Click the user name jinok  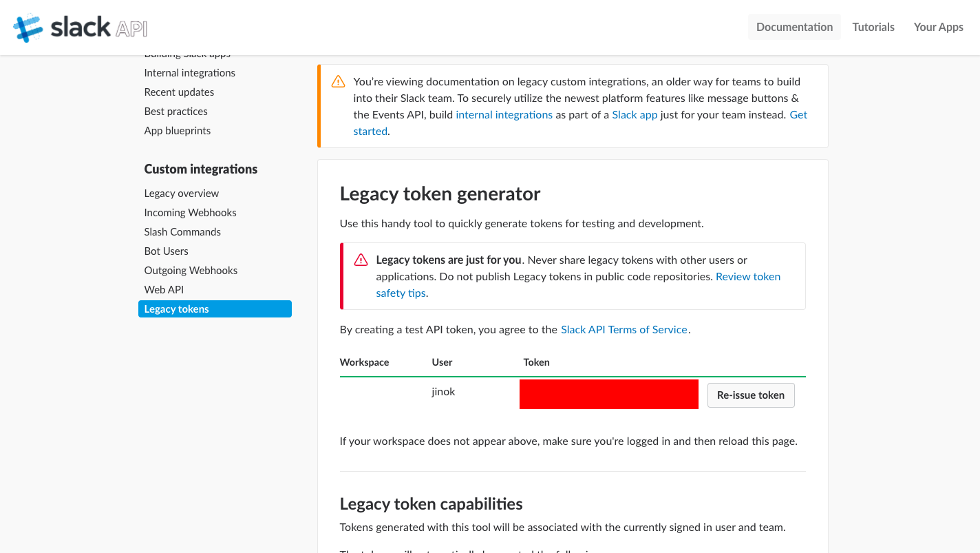(443, 392)
